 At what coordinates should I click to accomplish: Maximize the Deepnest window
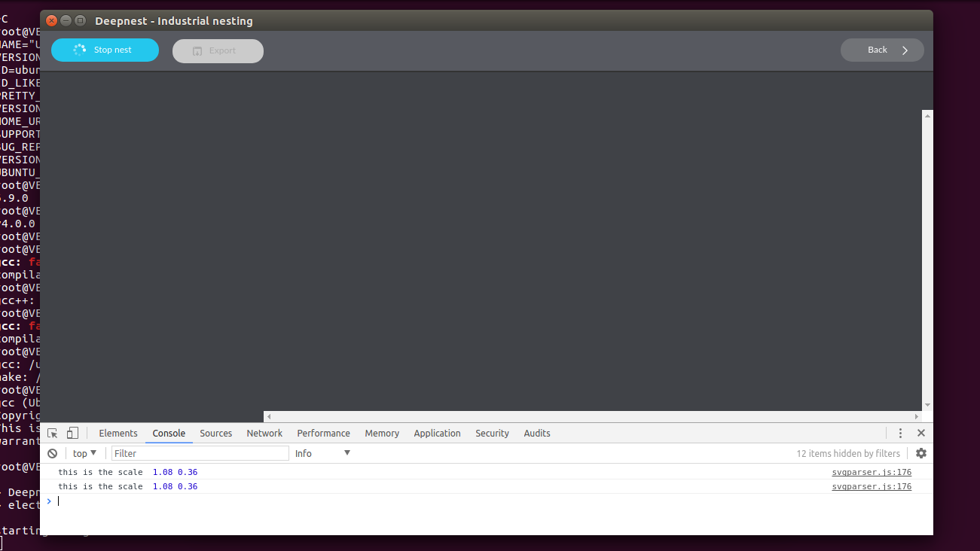(x=81, y=20)
